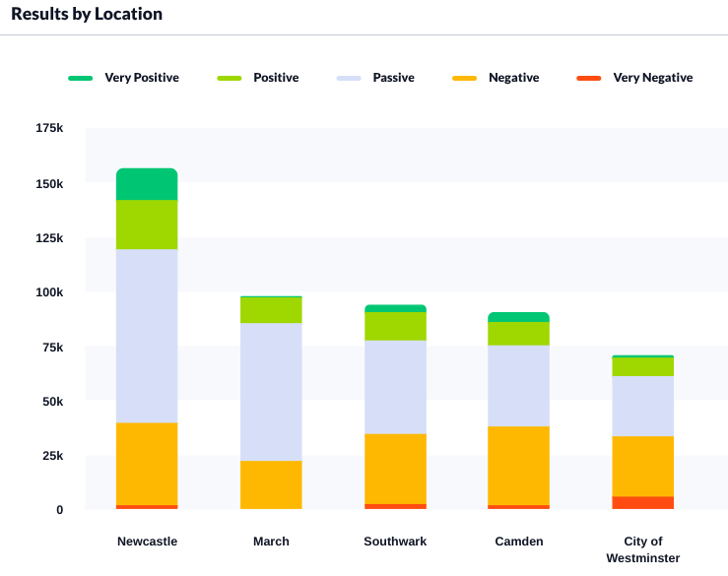Screen dimensions: 728x576
Task: Select Newcastle's Very Positive bar segment
Action: (x=147, y=184)
